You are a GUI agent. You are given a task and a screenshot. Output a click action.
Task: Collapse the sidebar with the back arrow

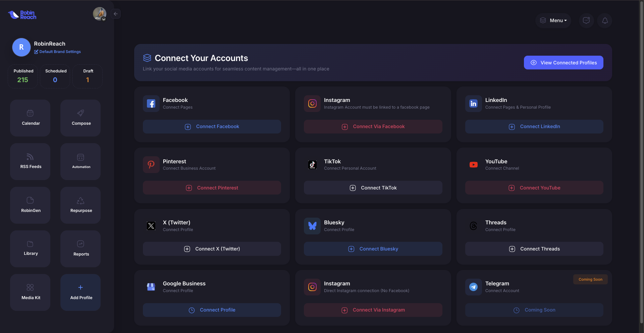[116, 14]
